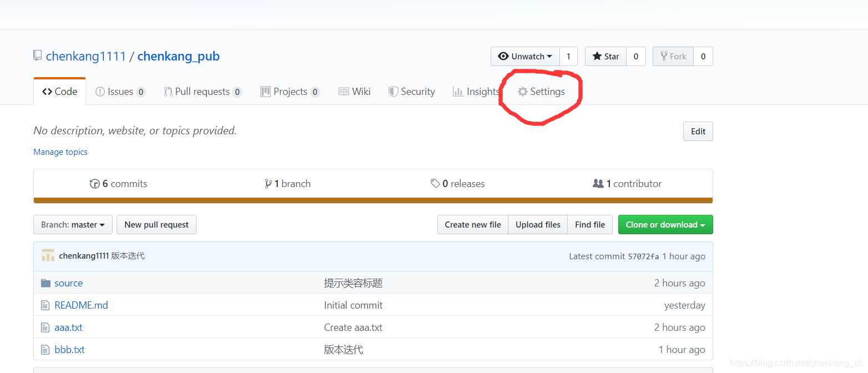Open the fork count 0
The image size is (868, 373).
click(x=703, y=57)
